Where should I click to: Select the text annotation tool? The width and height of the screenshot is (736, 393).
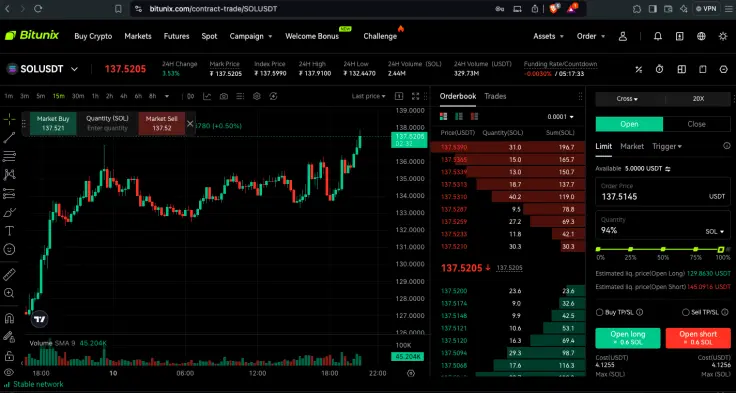[x=9, y=231]
